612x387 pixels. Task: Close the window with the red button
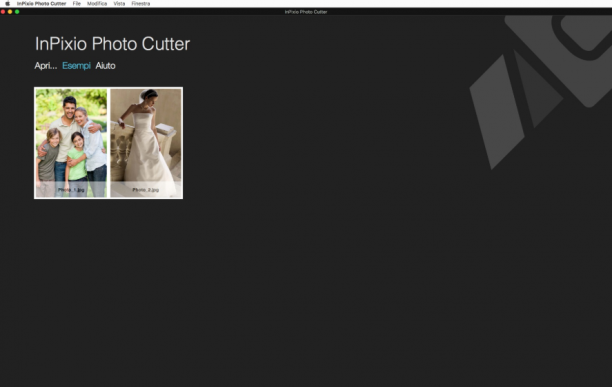tap(3, 12)
